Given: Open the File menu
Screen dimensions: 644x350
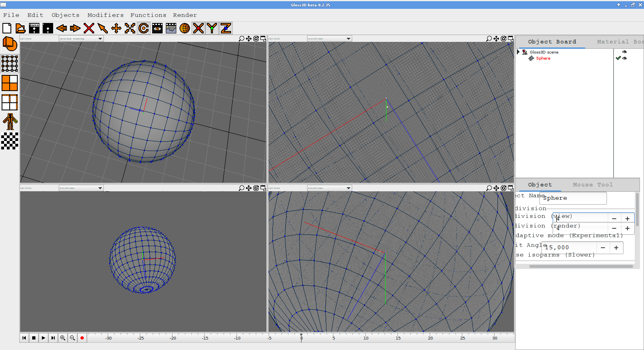Looking at the screenshot, I should point(11,15).
